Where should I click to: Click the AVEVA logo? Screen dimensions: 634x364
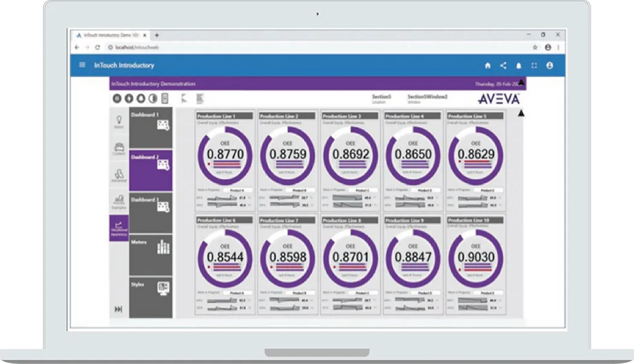pyautogui.click(x=499, y=99)
